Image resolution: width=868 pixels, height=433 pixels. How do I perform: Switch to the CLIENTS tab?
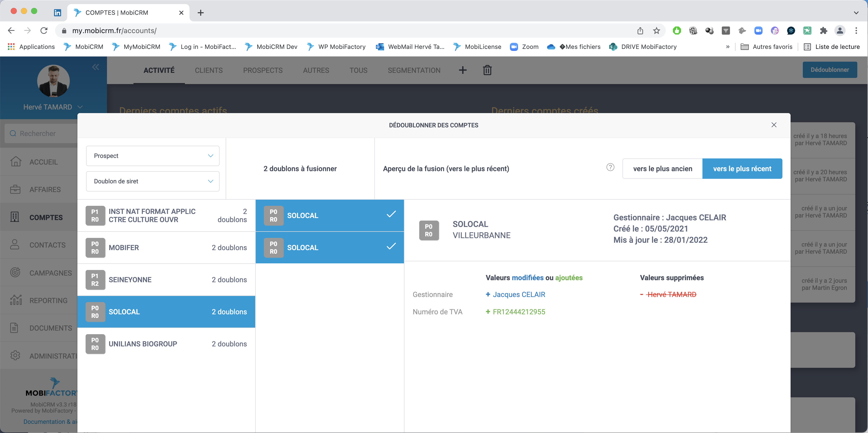(x=209, y=70)
